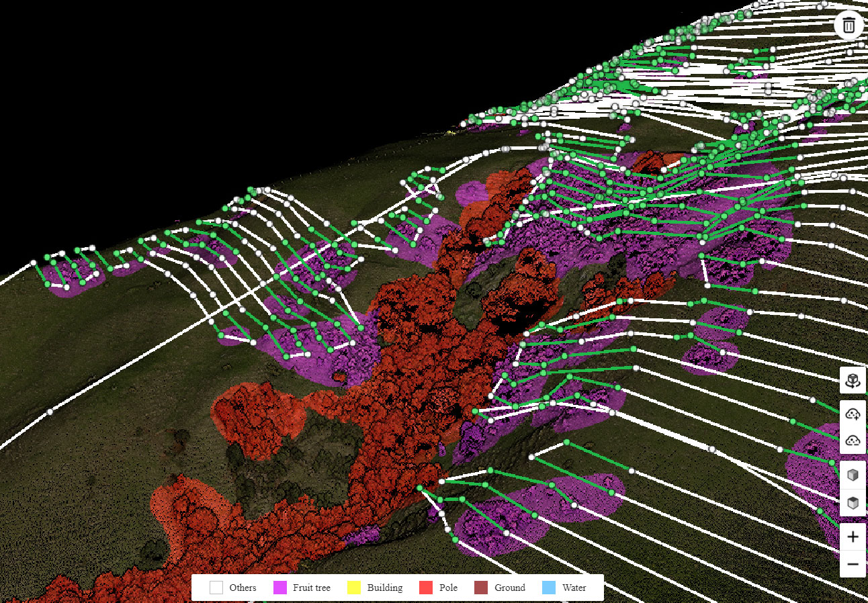The image size is (868, 603).
Task: Toggle the Others class in the legend
Action: [216, 587]
